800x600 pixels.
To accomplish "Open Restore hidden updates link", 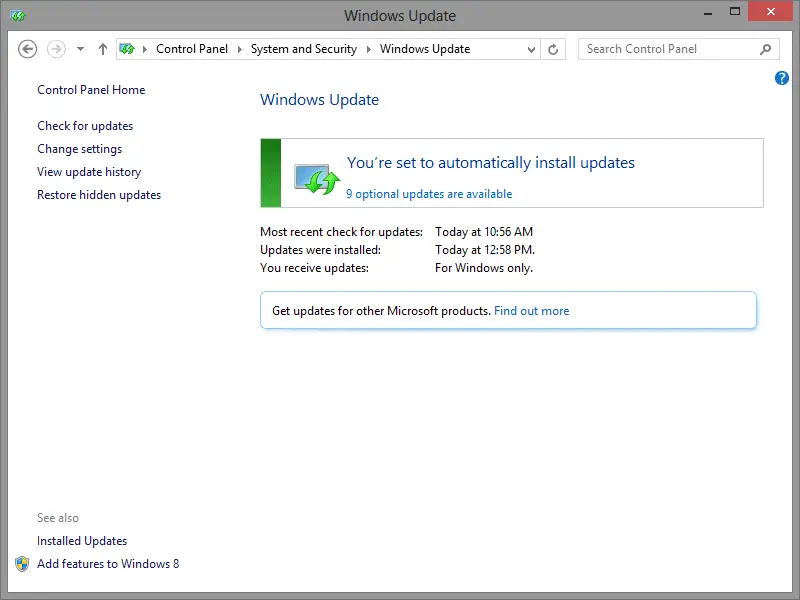I will point(99,195).
